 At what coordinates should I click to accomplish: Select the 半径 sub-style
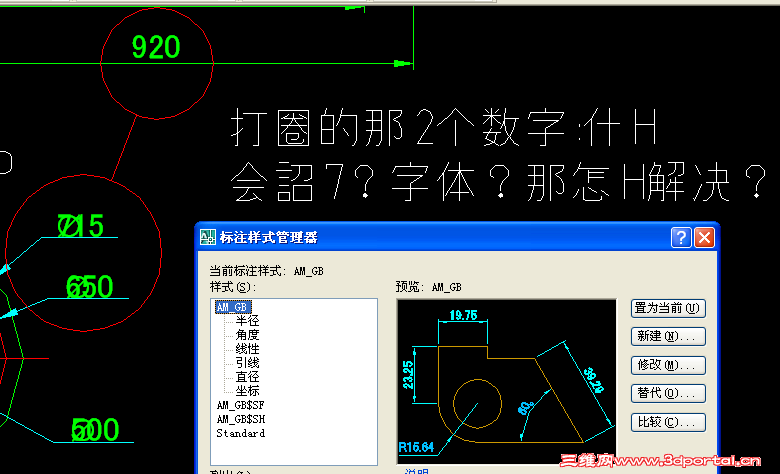[247, 321]
